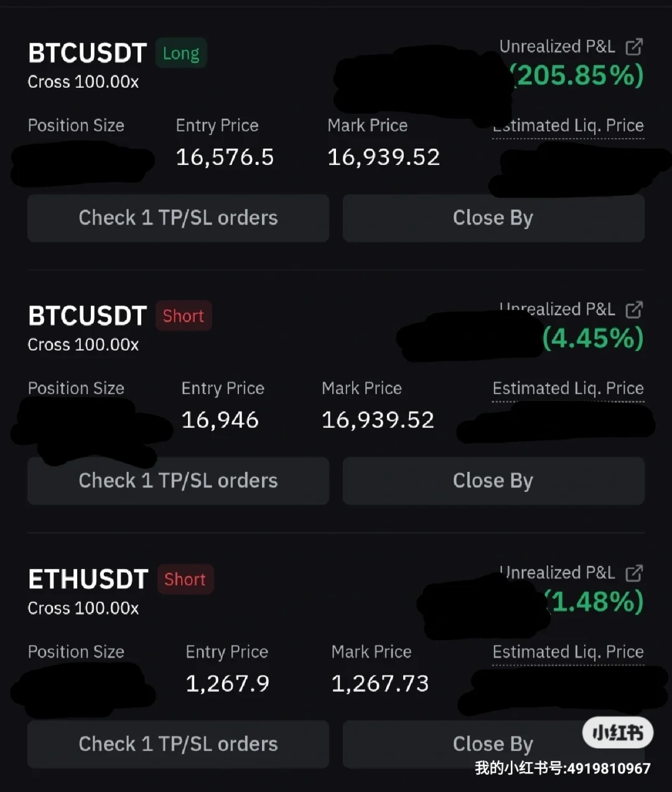Tap the ETHUSDT symbol title
The image size is (672, 792).
pos(88,579)
